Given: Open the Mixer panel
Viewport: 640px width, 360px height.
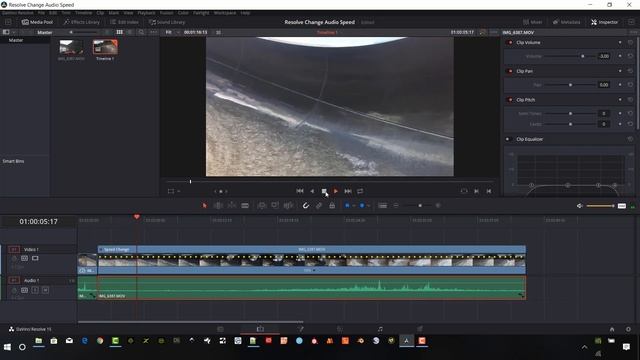Looking at the screenshot, I should point(533,22).
